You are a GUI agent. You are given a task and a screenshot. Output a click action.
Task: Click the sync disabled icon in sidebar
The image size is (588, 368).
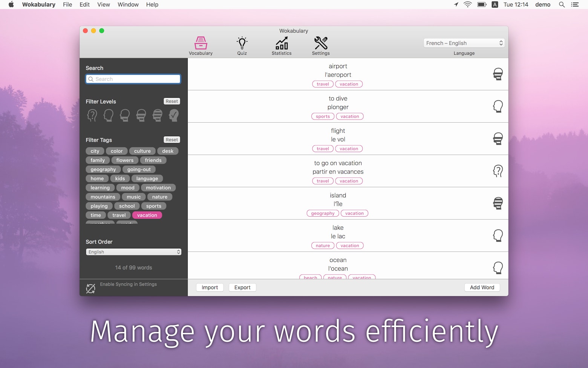pos(91,288)
